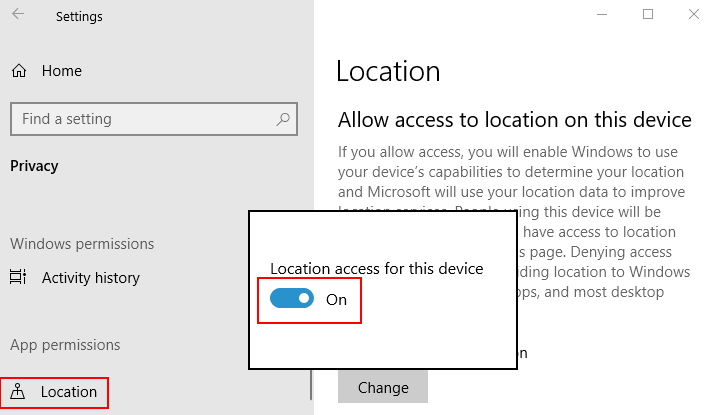This screenshot has width=707, height=415.
Task: Click the Windows permissions group label
Action: [82, 244]
